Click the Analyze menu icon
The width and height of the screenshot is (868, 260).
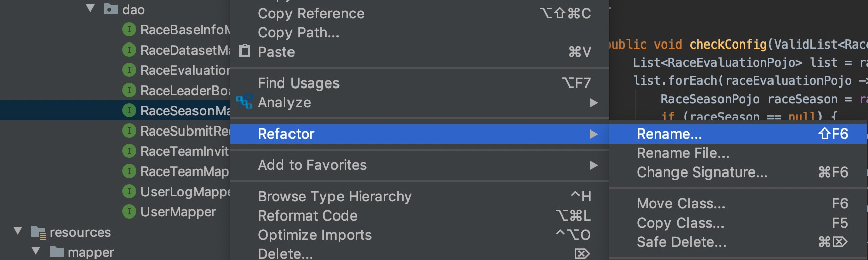(x=245, y=102)
